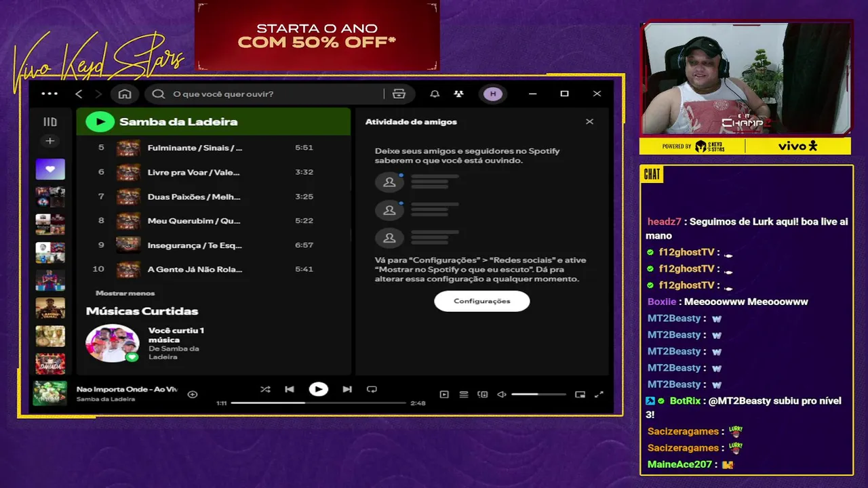The width and height of the screenshot is (868, 488).
Task: Select track 9 "Insegurança / Te Esq..."
Action: [x=213, y=245]
